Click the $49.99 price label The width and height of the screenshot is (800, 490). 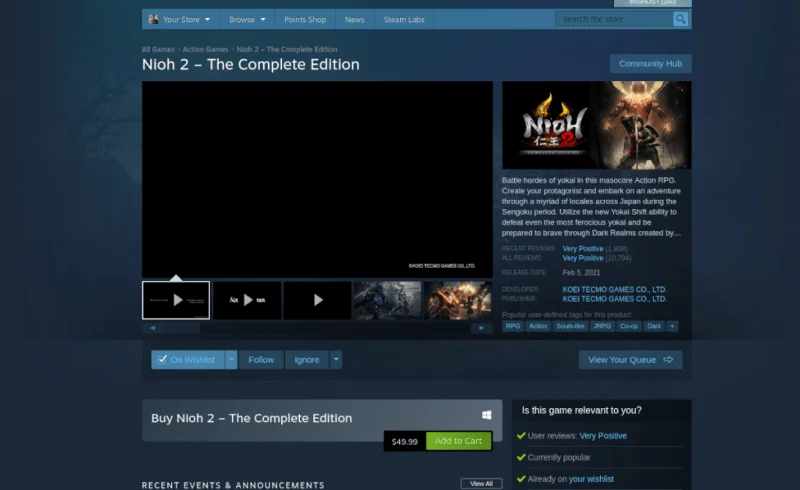[405, 442]
